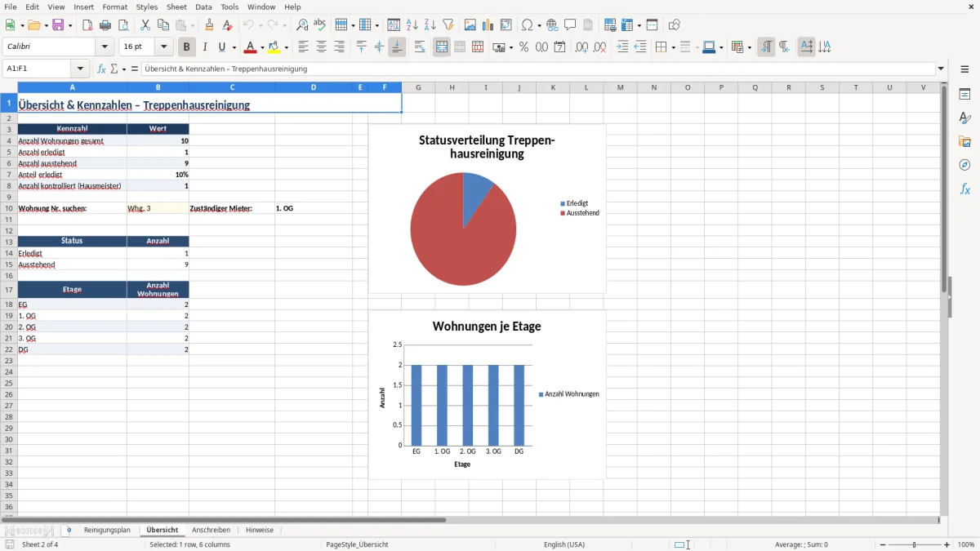Image resolution: width=980 pixels, height=551 pixels.
Task: Toggle Left-To-Right text direction
Action: pyautogui.click(x=766, y=47)
